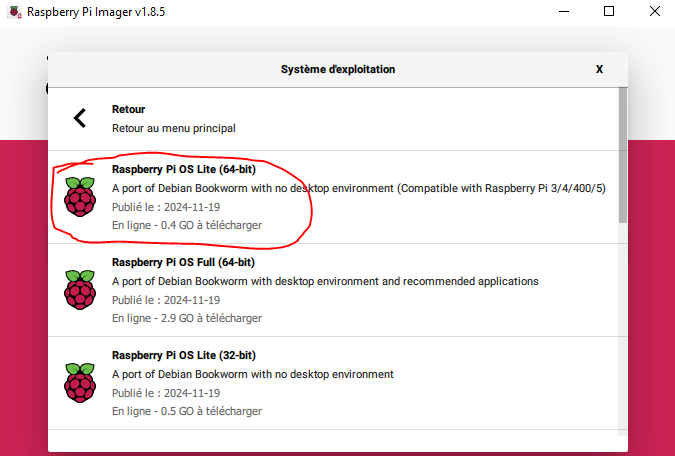This screenshot has height=456, width=675.
Task: Click the raspberry icon for OS Lite (64-bit)
Action: [x=80, y=197]
